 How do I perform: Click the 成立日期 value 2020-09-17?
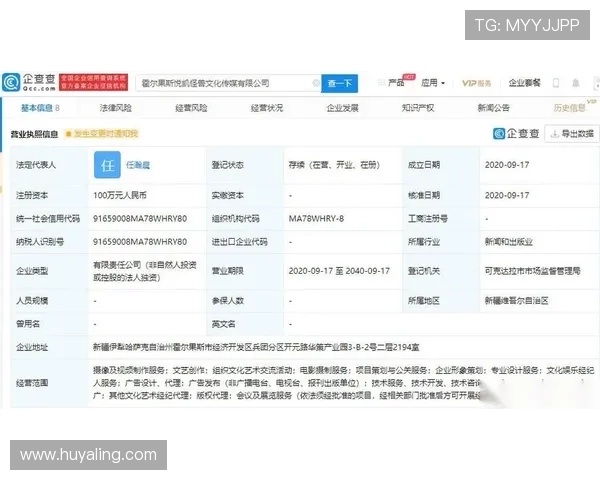click(x=507, y=165)
